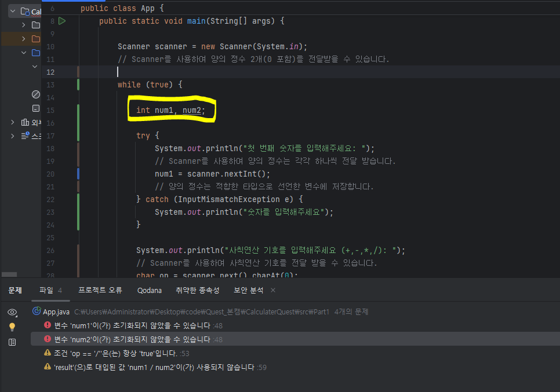The image size is (560, 392).
Task: Select the 'num2' 초기화되지 않았을 problem row
Action: pos(295,339)
